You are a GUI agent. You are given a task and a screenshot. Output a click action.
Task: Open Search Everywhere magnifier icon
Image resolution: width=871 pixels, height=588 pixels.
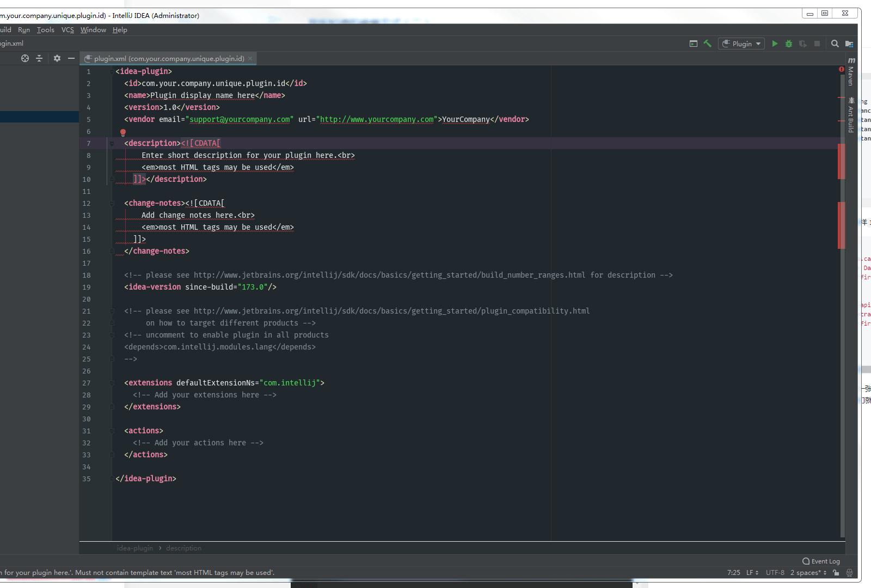coord(835,44)
